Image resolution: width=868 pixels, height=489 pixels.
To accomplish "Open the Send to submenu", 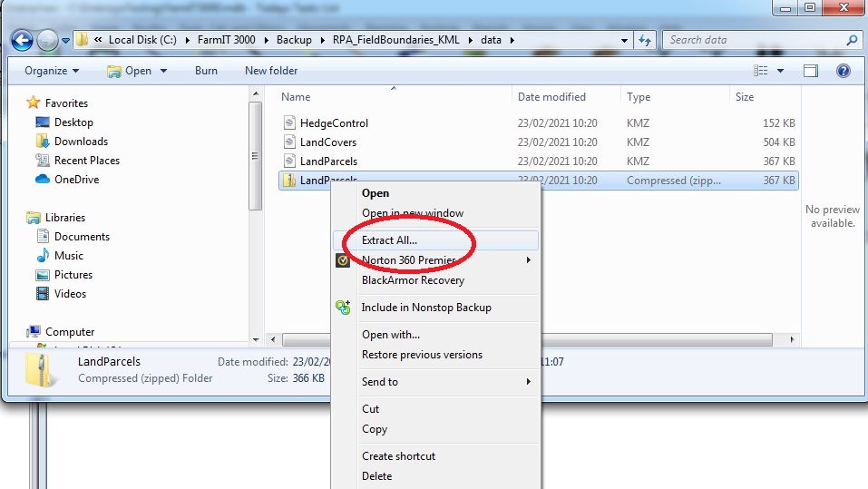I will pos(434,382).
